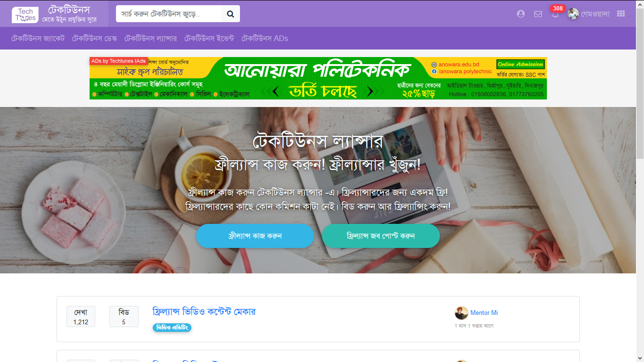Image resolution: width=644 pixels, height=362 pixels.
Task: Open the messages envelope icon
Action: tap(538, 14)
